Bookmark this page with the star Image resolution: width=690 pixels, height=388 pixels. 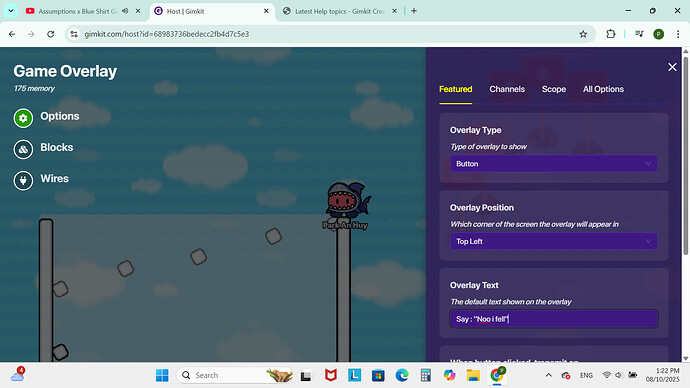[583, 34]
